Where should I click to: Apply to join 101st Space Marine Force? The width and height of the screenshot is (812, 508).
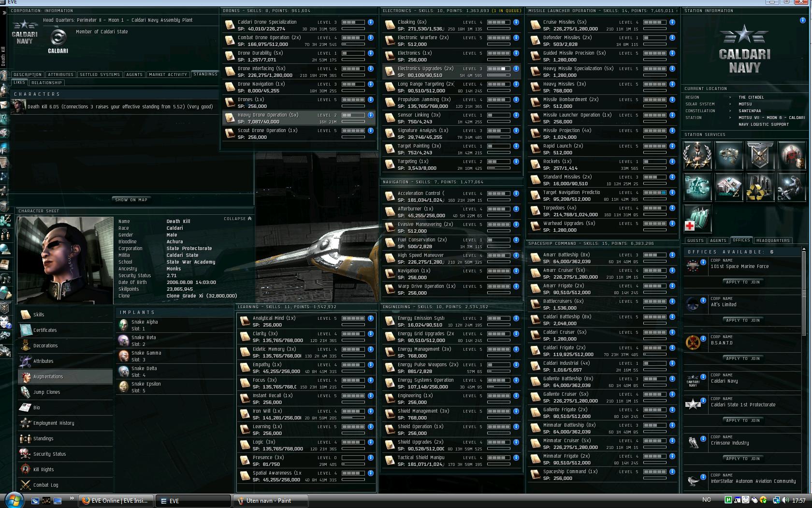point(742,282)
